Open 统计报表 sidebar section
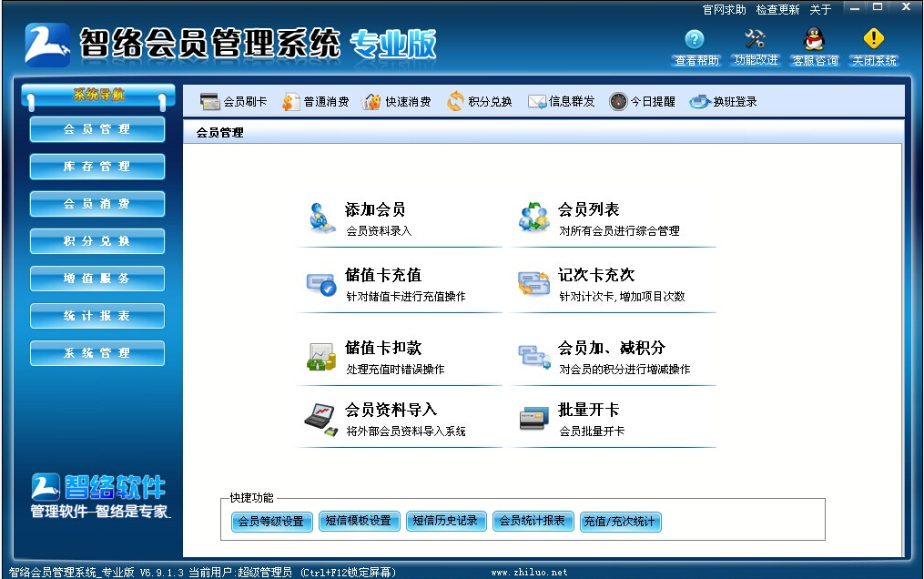This screenshot has height=579, width=924. pos(97,316)
